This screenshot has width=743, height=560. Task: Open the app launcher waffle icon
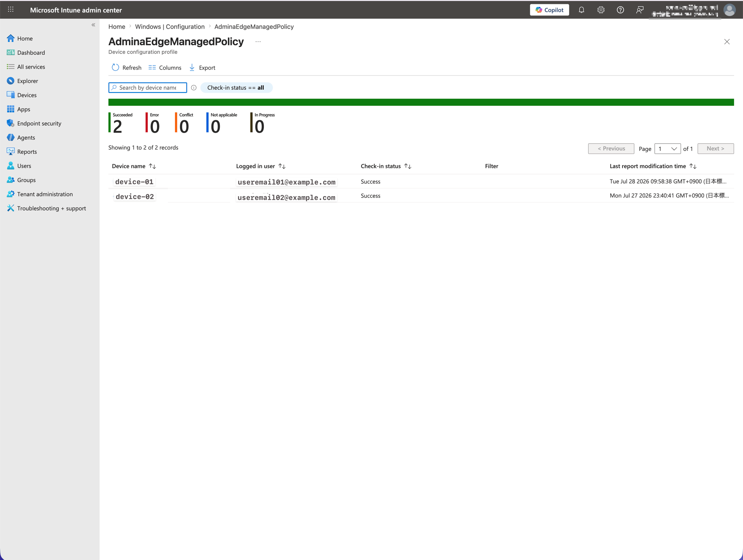coord(11,10)
